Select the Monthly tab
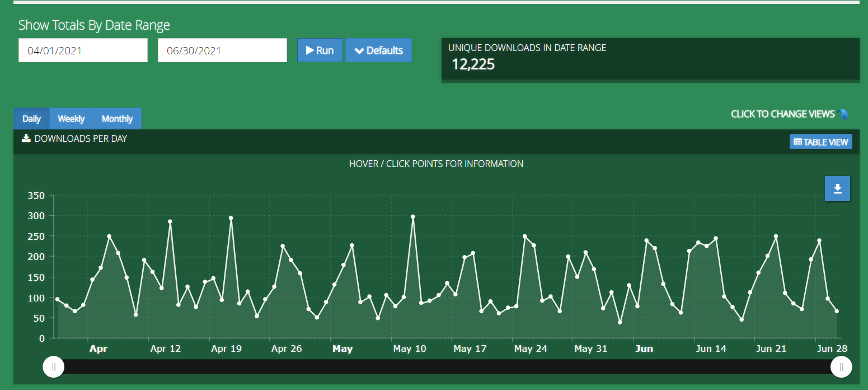The width and height of the screenshot is (868, 390). pos(117,119)
